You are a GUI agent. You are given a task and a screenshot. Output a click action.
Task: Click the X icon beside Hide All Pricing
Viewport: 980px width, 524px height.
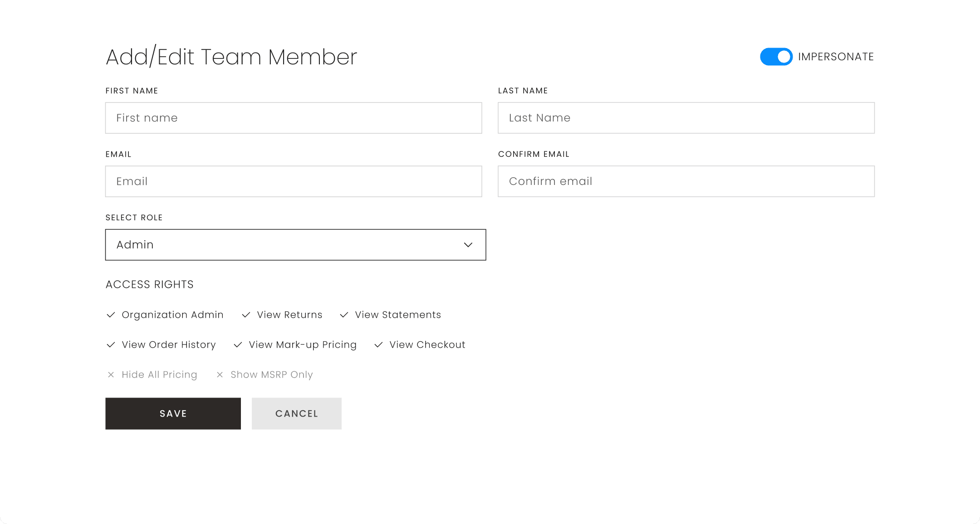click(x=111, y=374)
